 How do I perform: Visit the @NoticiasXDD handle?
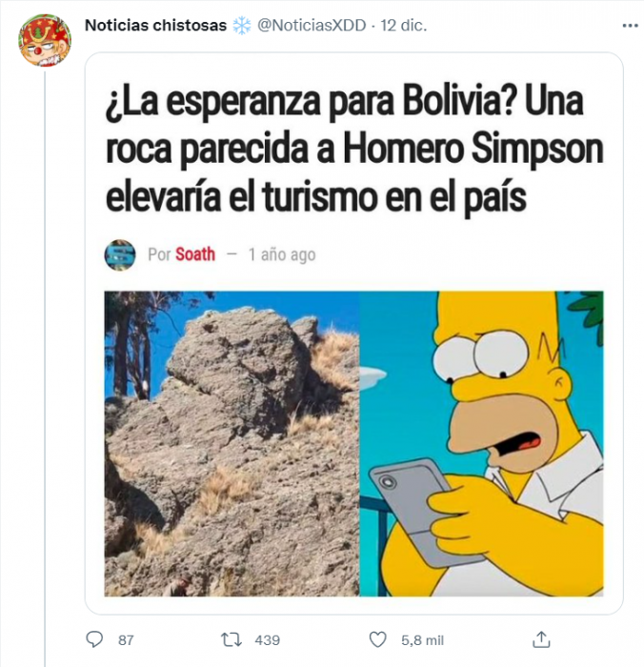tap(312, 26)
